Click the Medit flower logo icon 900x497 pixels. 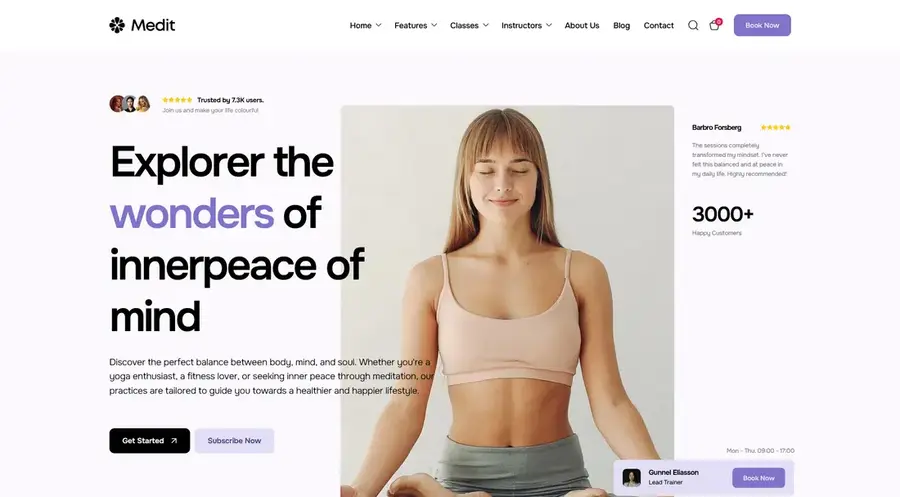[x=117, y=25]
